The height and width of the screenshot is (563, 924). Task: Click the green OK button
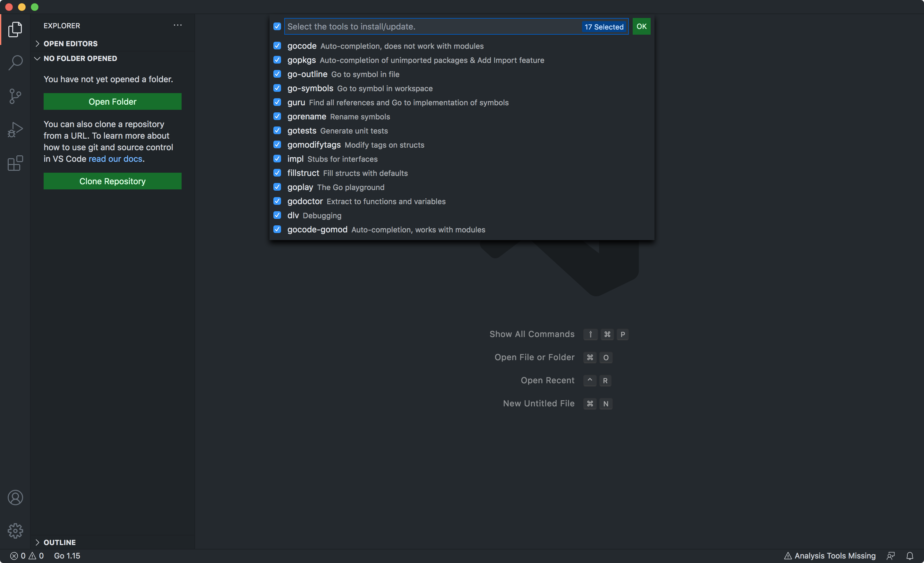(641, 27)
